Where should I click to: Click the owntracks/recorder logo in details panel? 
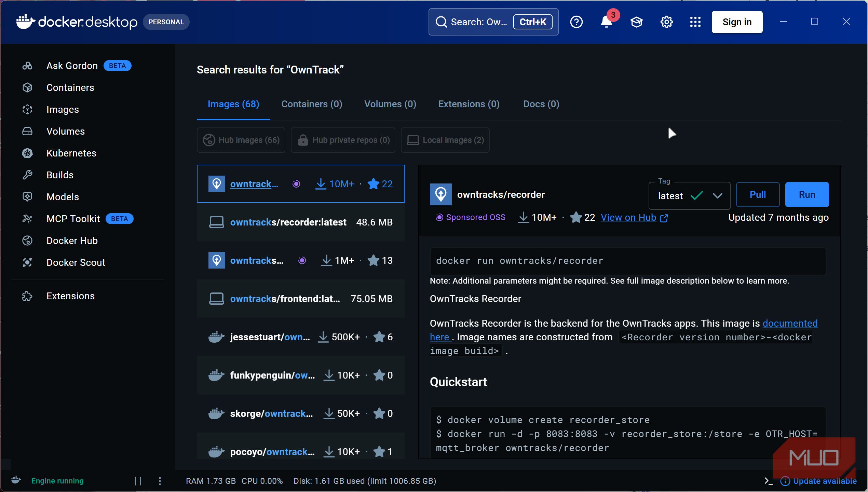coord(440,194)
